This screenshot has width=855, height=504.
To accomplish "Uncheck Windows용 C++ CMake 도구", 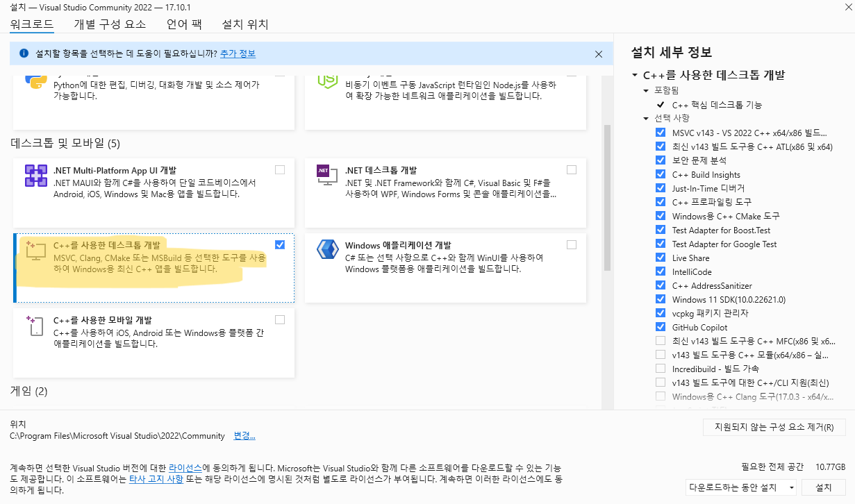I will pyautogui.click(x=660, y=216).
